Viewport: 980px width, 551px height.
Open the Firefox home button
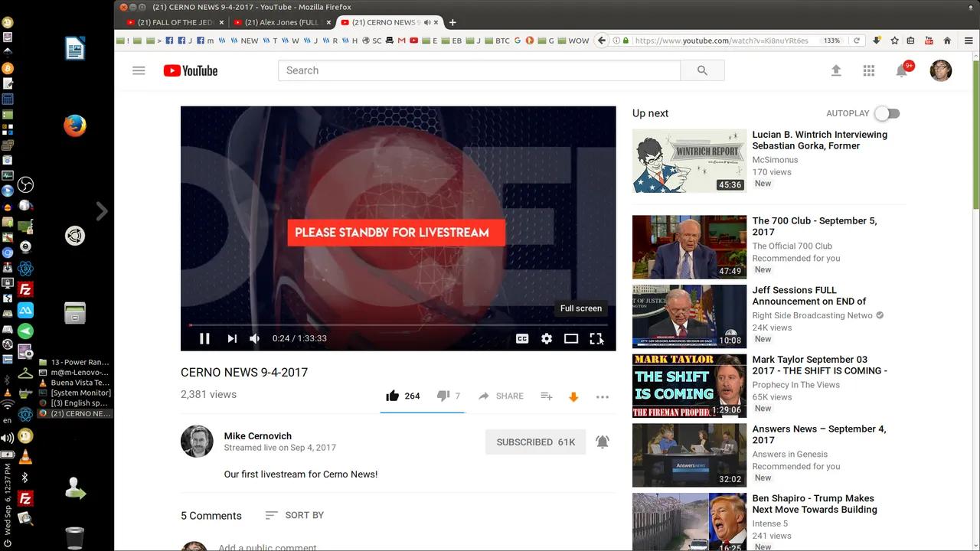(947, 41)
